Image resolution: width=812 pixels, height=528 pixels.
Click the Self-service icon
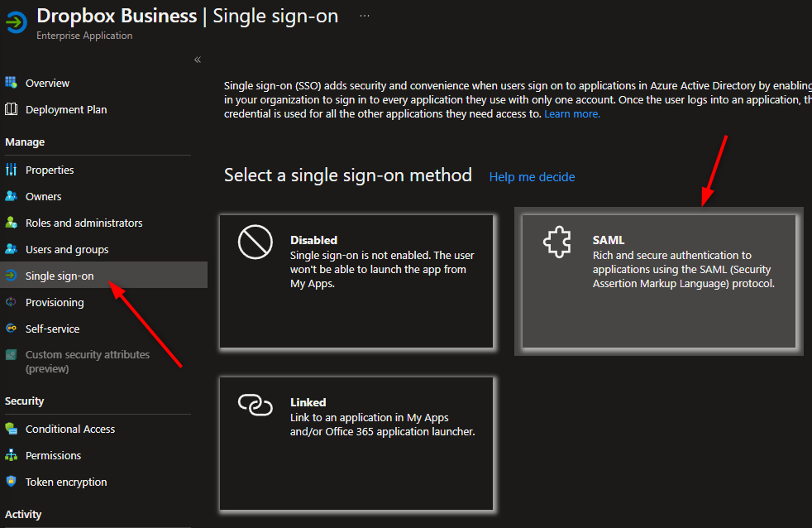point(12,329)
